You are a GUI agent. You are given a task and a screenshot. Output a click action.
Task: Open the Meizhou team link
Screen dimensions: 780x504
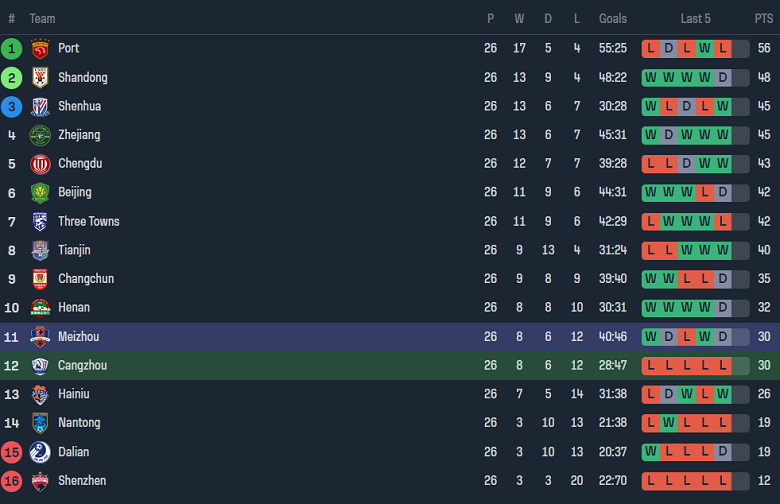[x=78, y=337]
